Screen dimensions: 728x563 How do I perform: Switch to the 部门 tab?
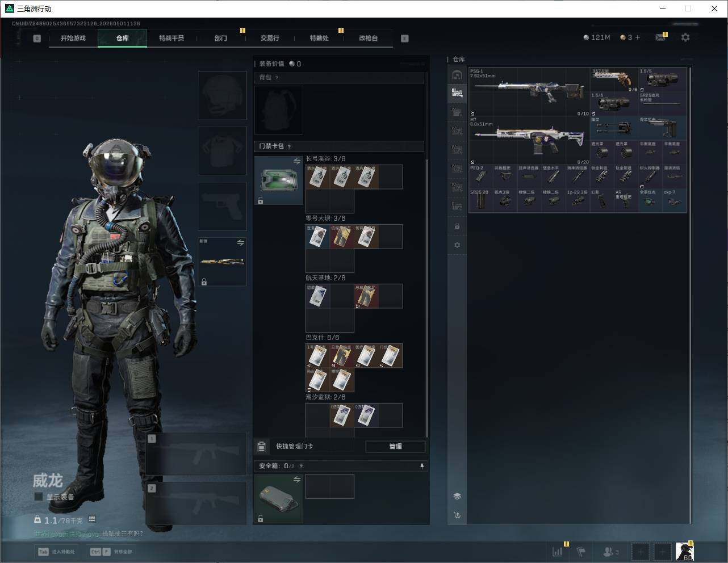[221, 38]
